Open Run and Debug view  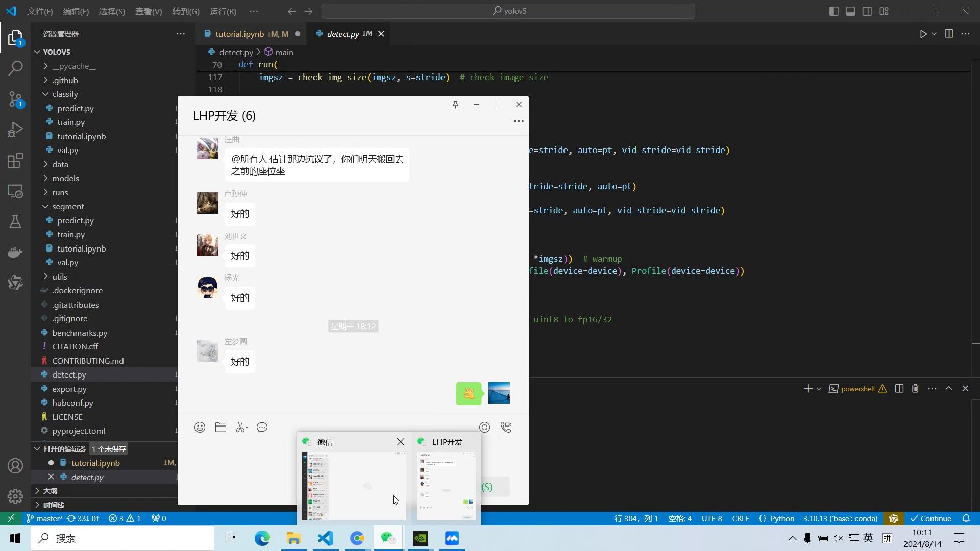[x=15, y=130]
